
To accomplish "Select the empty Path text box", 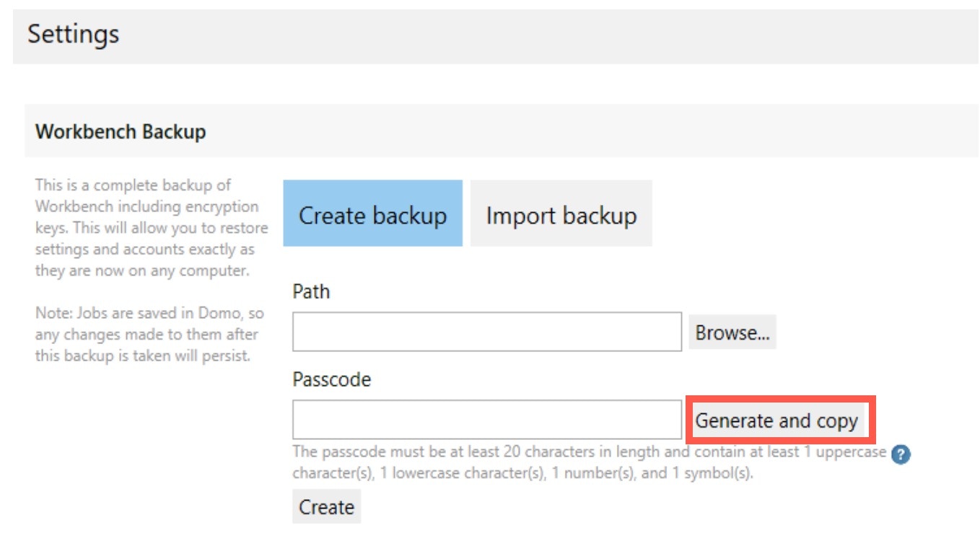I will (487, 332).
